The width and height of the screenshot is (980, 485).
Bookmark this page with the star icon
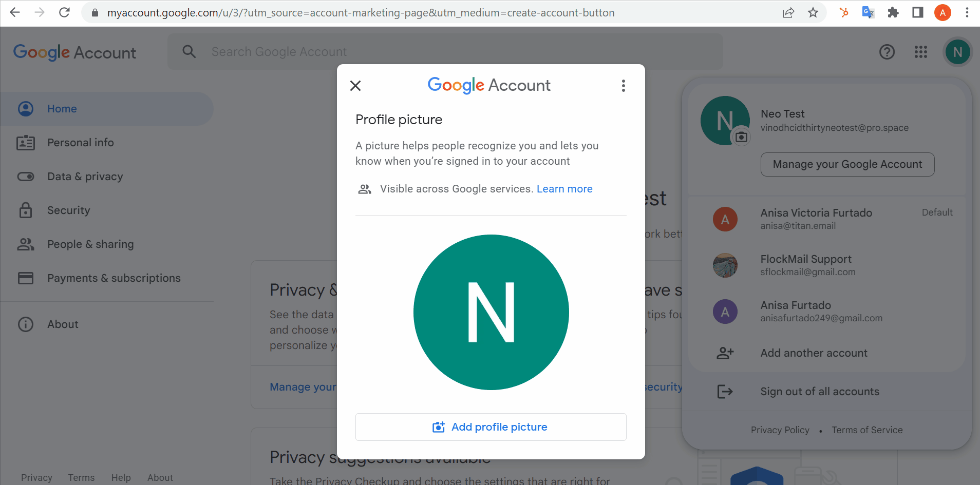tap(813, 13)
